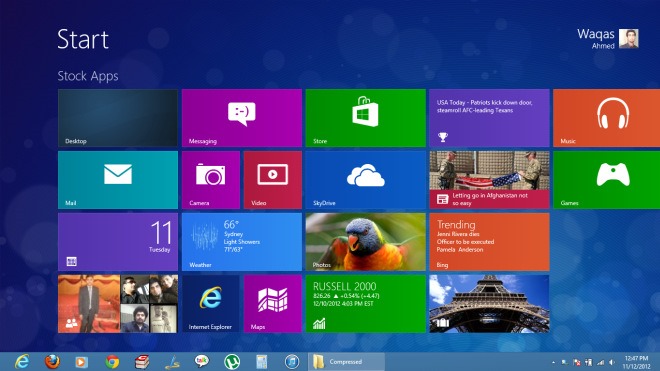Open the Action Center flag tray icon

point(577,362)
